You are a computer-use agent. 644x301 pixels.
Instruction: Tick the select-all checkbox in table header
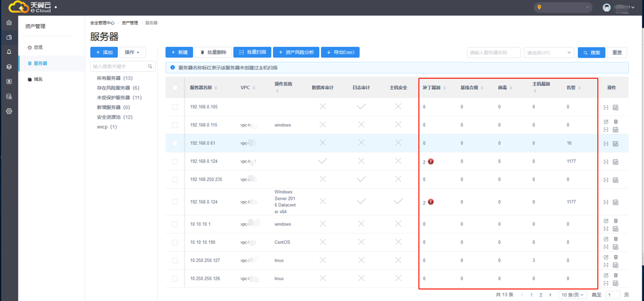click(x=175, y=88)
